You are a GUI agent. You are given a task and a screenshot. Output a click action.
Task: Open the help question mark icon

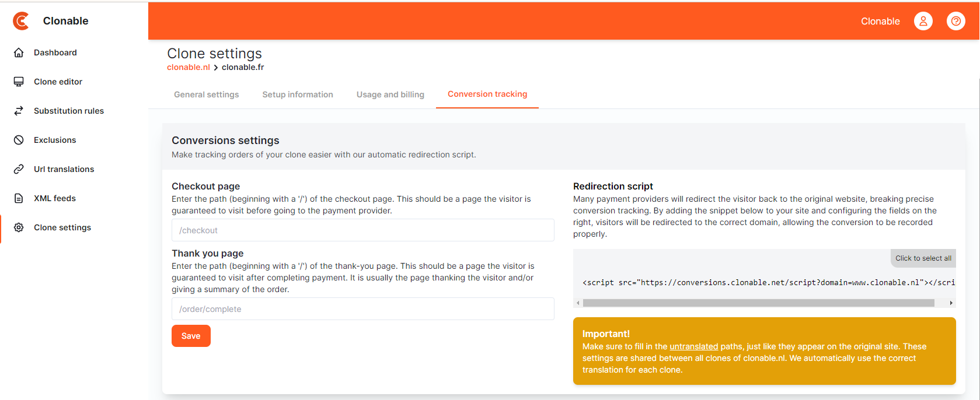(955, 21)
